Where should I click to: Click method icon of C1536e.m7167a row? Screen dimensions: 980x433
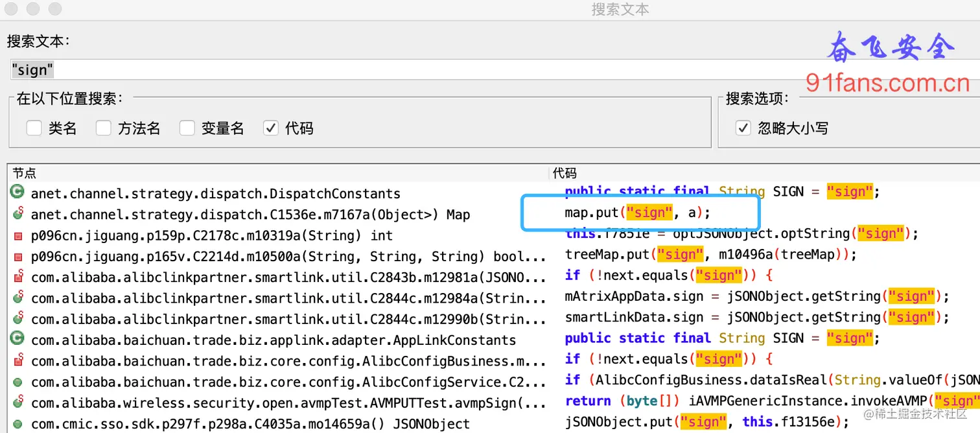click(x=17, y=213)
